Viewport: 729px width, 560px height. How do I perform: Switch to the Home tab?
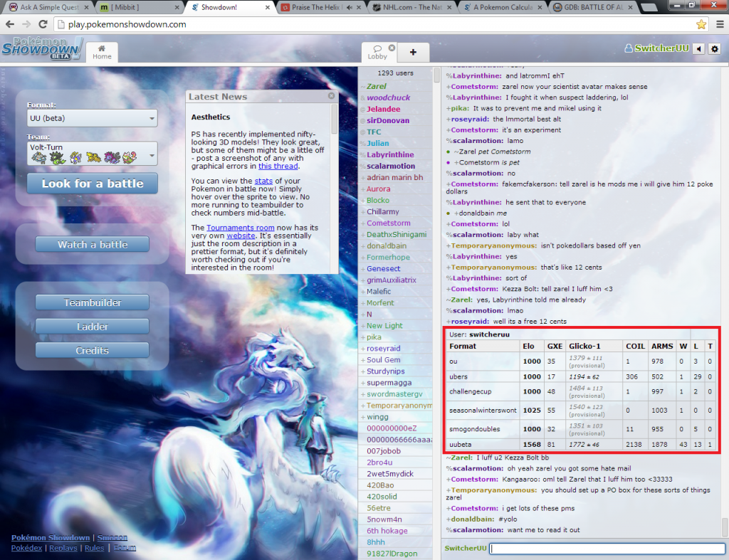(x=102, y=52)
